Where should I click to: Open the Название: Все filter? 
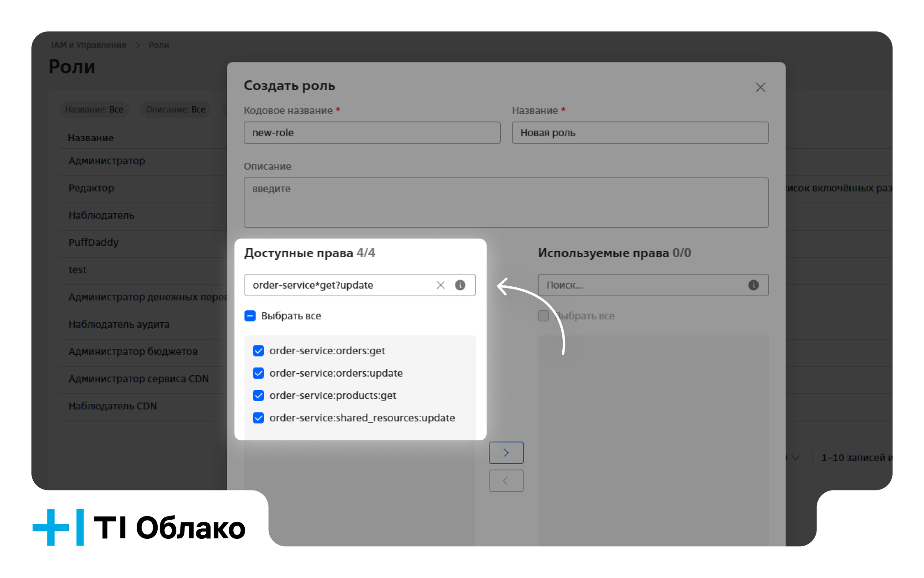coord(94,109)
